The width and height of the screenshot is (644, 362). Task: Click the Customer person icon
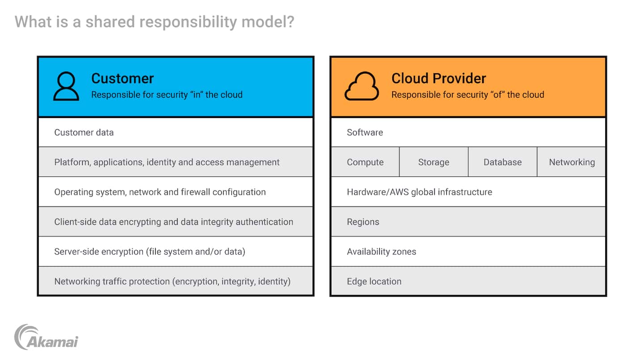(66, 86)
